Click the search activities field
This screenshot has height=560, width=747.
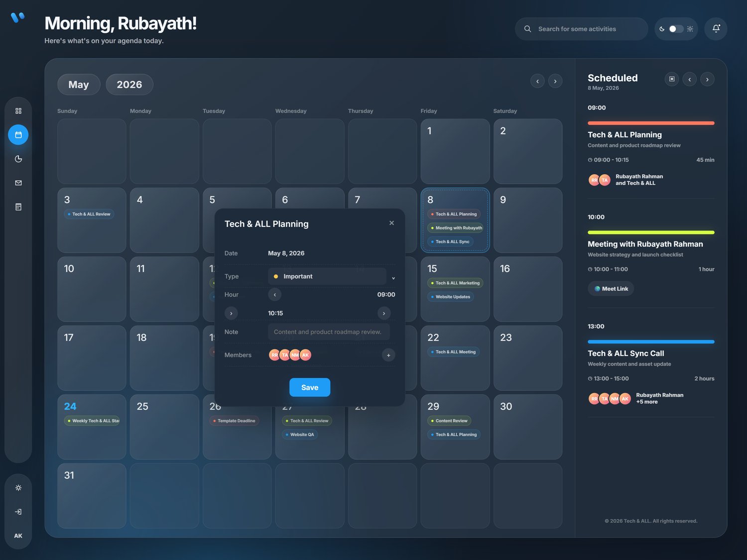(581, 29)
